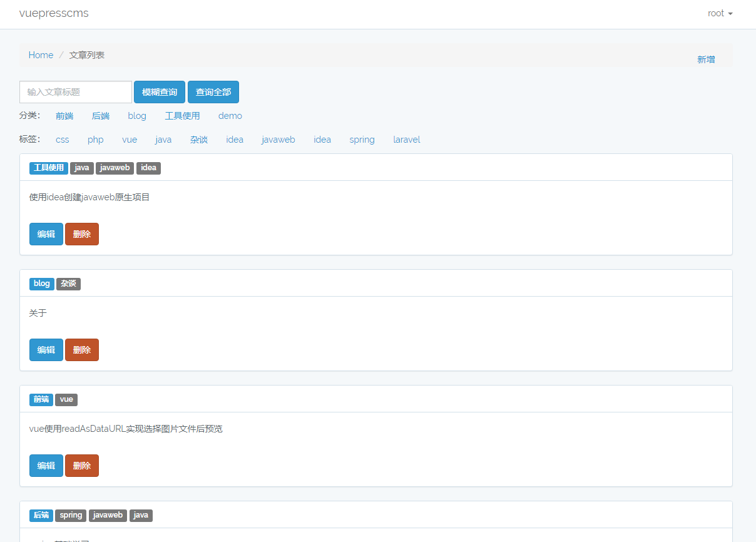Click the blog badge on 关于 article
Image resolution: width=756 pixels, height=542 pixels.
[x=42, y=284]
